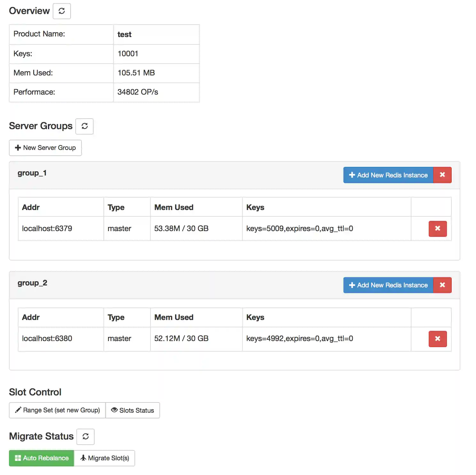Image resolution: width=476 pixels, height=475 pixels.
Task: Create a New Server Group
Action: 45,148
